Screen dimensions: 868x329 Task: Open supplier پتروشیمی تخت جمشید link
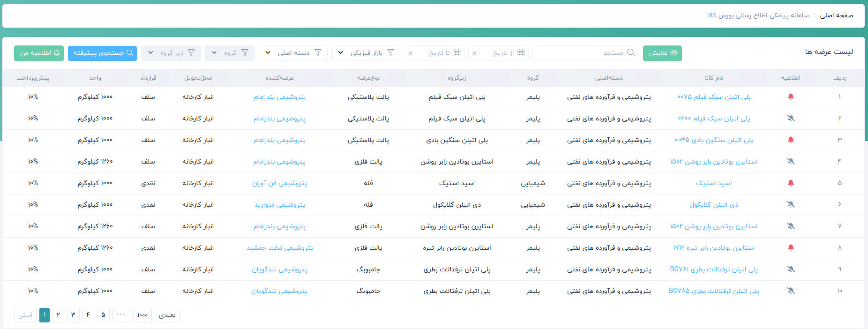tap(280, 248)
